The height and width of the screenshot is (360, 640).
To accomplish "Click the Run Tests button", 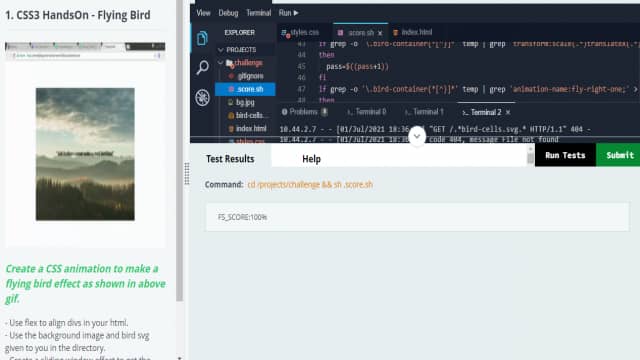I will 565,155.
